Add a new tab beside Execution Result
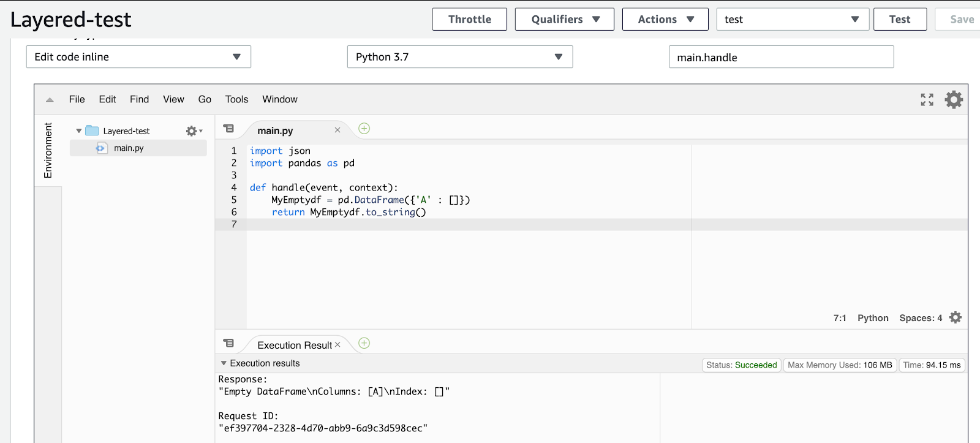The width and height of the screenshot is (980, 443). [x=364, y=343]
